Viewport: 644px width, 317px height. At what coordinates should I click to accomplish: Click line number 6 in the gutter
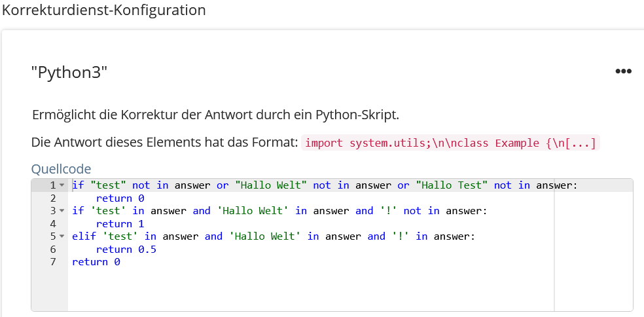point(52,249)
